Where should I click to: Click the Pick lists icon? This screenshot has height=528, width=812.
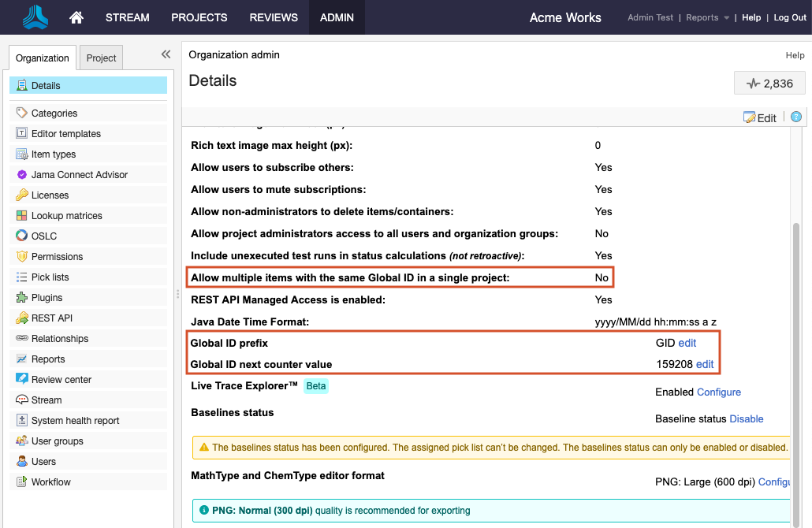(x=22, y=277)
